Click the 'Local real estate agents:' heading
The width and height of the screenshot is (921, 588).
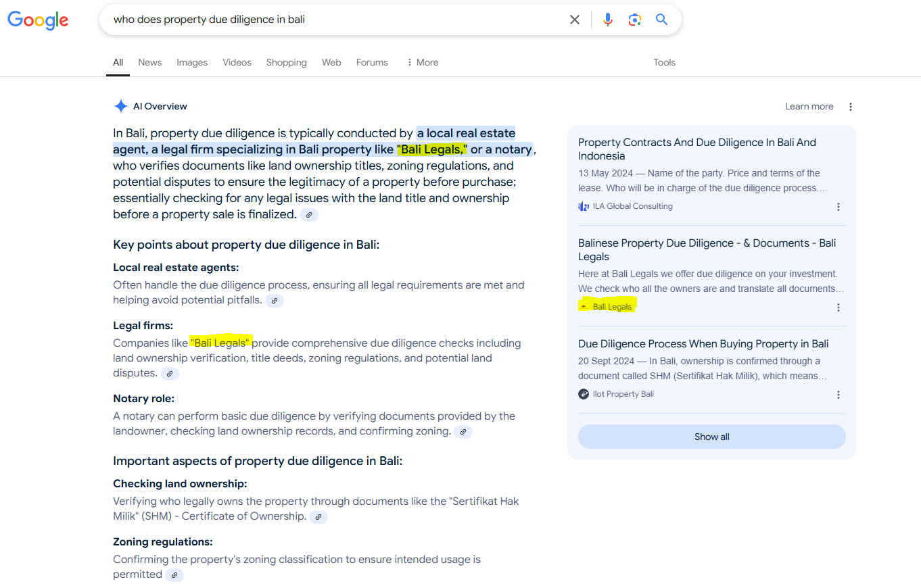point(176,268)
